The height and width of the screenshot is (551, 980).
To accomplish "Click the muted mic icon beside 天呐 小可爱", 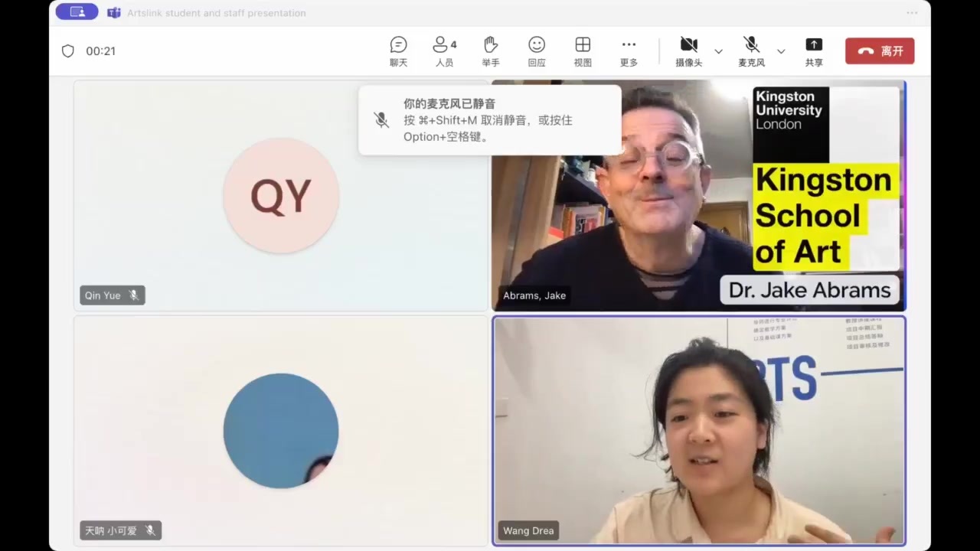I will click(150, 530).
